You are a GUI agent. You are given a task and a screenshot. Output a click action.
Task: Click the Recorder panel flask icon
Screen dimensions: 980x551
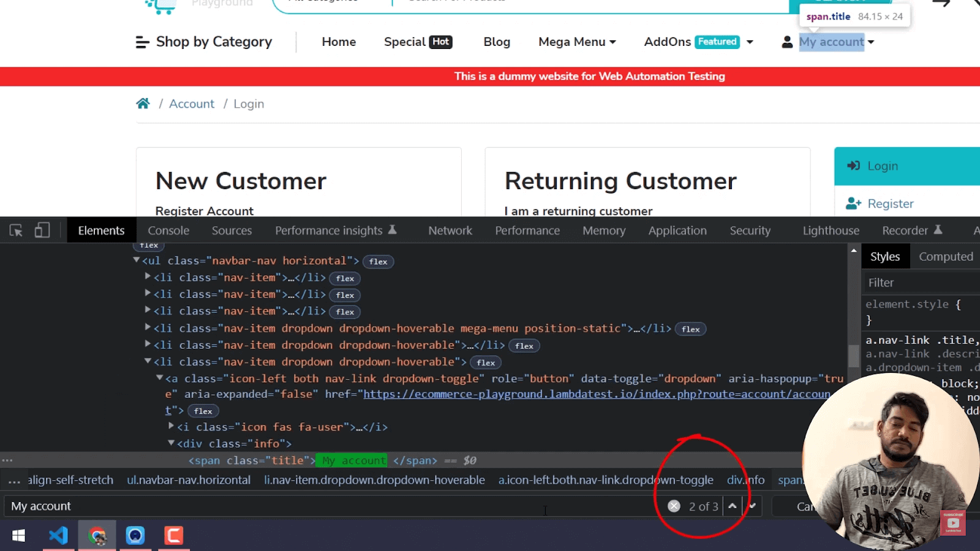tap(938, 230)
